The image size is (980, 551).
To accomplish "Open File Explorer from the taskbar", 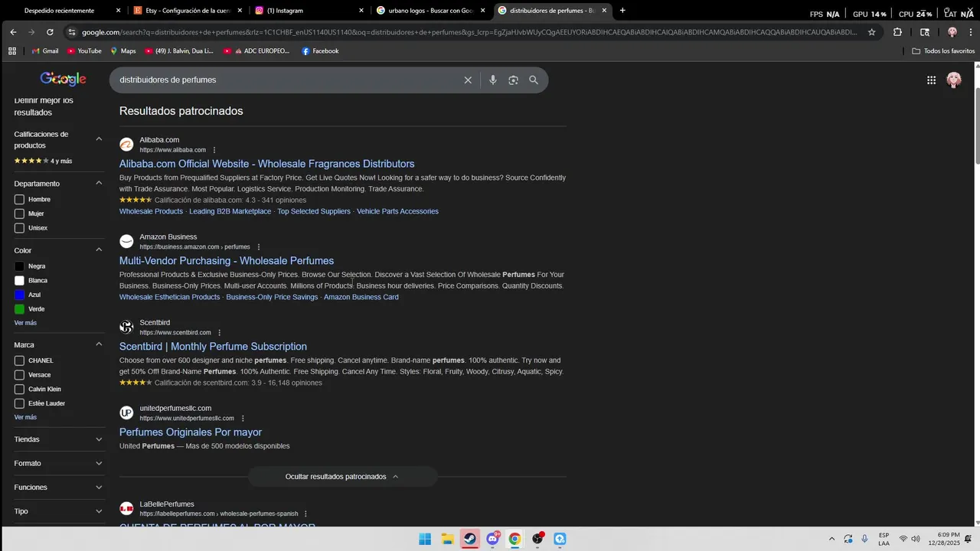I will 447,539.
